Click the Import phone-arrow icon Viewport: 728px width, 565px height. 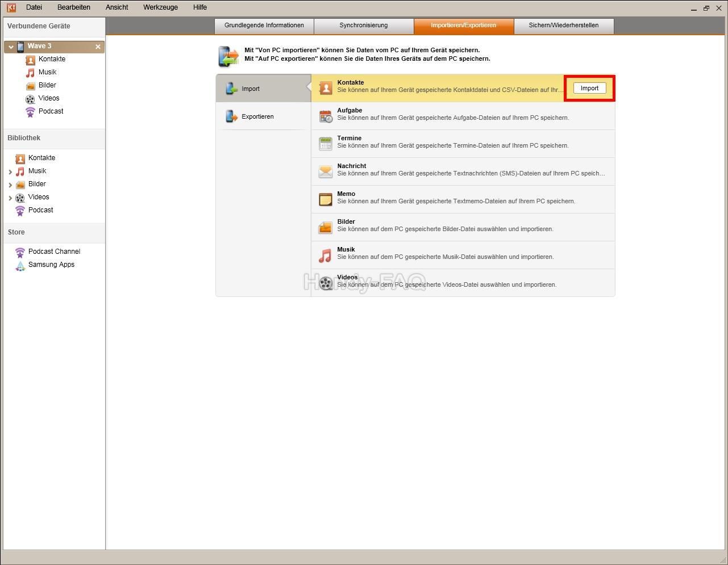tap(231, 89)
